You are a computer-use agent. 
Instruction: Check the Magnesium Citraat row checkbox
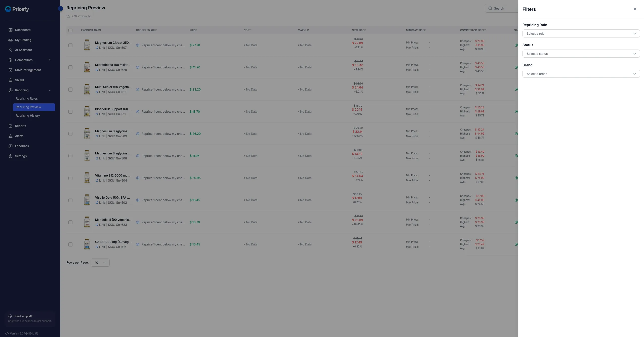pos(70,45)
